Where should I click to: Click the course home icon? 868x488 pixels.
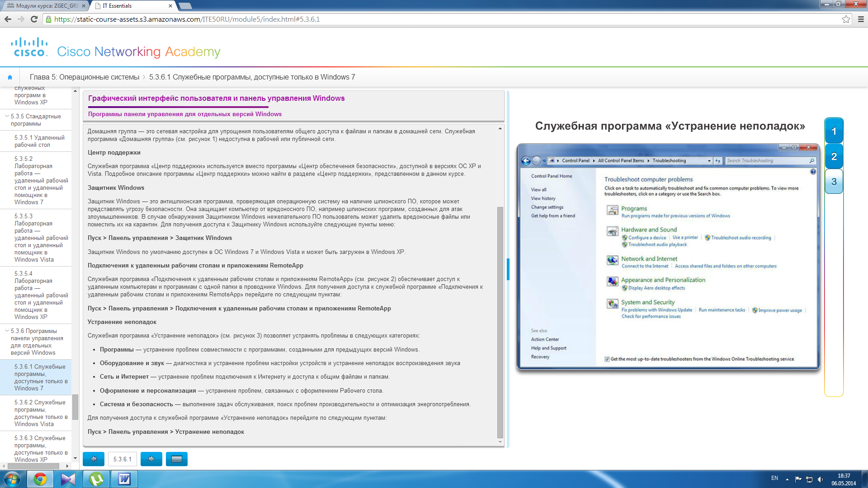(x=10, y=77)
